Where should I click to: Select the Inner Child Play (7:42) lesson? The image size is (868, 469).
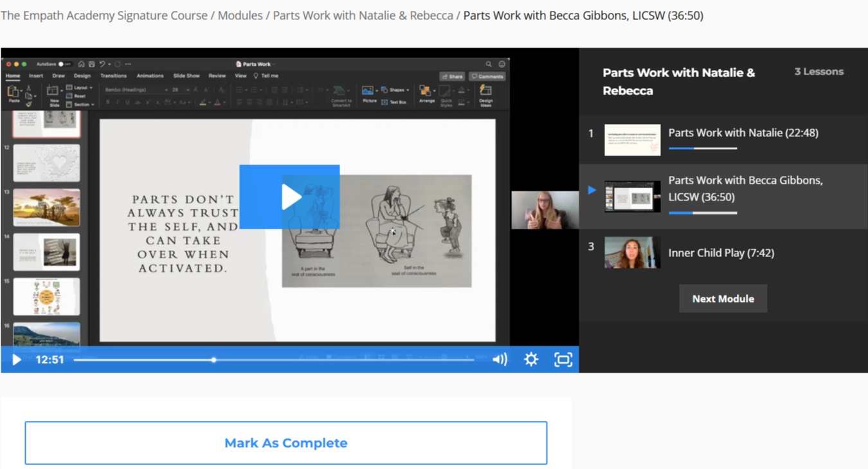pyautogui.click(x=721, y=252)
